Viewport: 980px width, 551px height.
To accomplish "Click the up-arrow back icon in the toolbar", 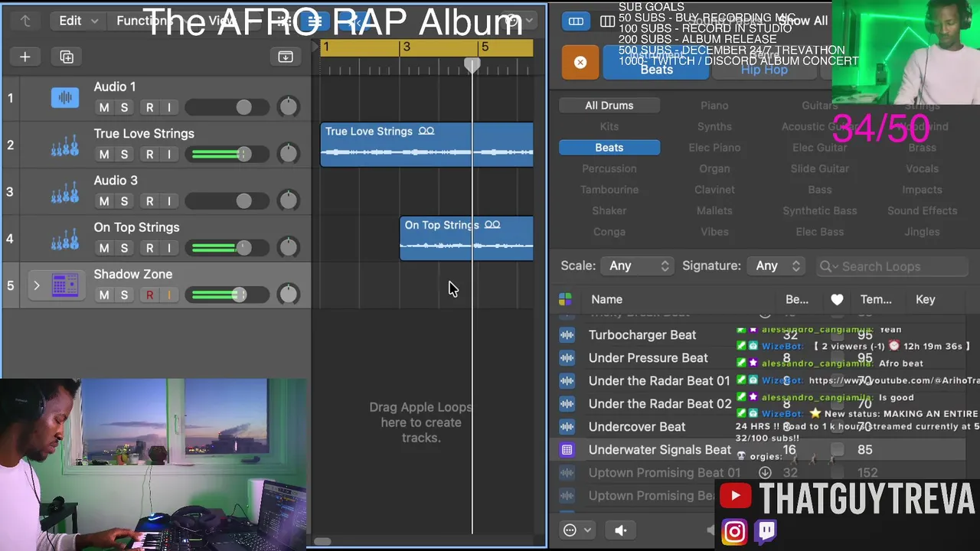I will coord(25,21).
